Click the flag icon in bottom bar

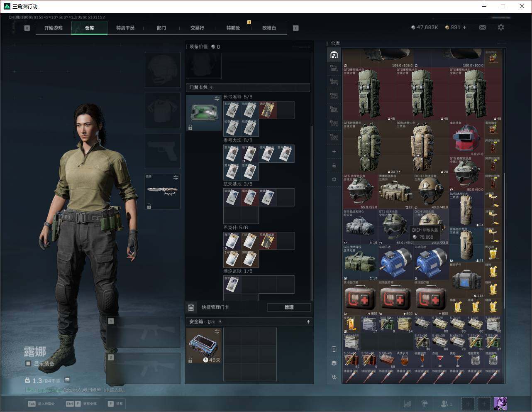tap(425, 404)
